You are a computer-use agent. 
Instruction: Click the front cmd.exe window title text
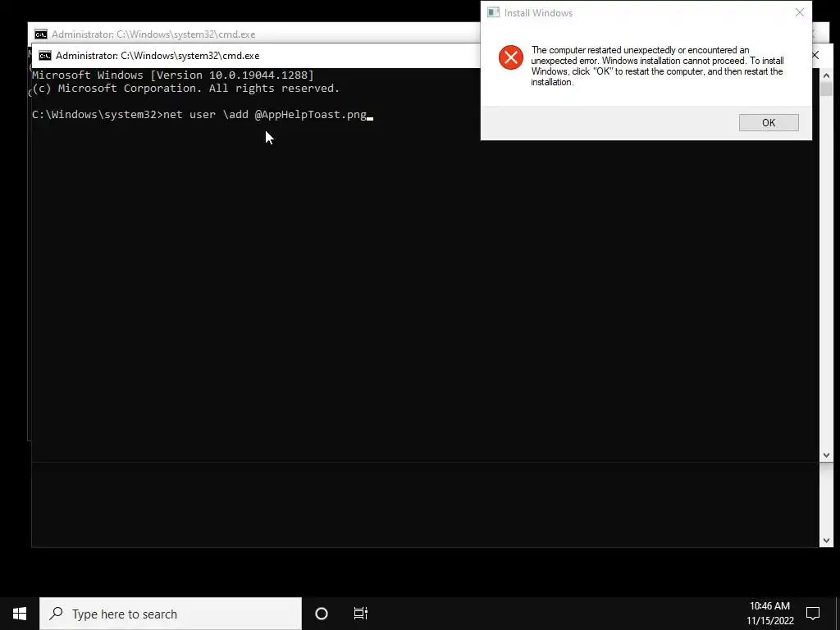(157, 56)
